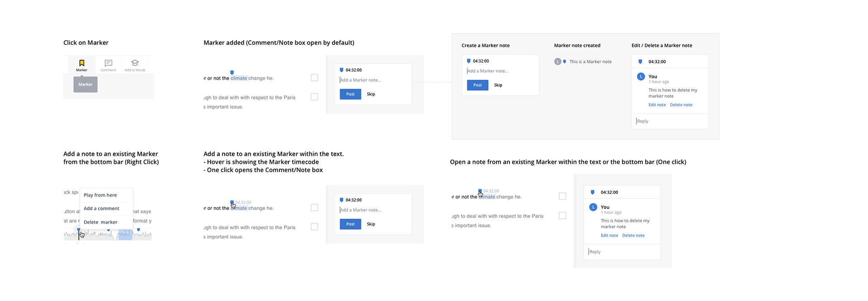Image resolution: width=868 pixels, height=301 pixels.
Task: Click marker icon beside 04:32:00 in Create a Marker note
Action: (x=468, y=61)
